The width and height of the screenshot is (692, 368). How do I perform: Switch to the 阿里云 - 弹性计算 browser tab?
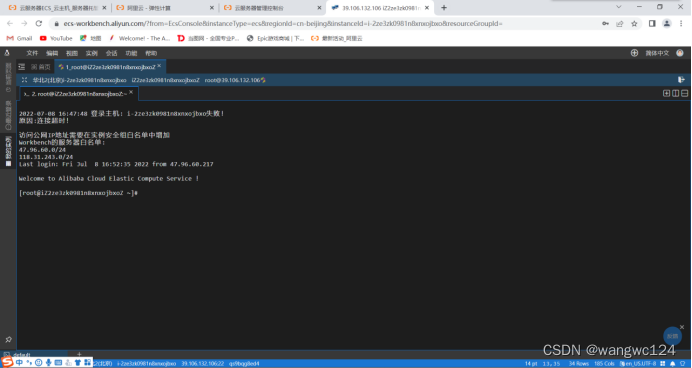(165, 8)
